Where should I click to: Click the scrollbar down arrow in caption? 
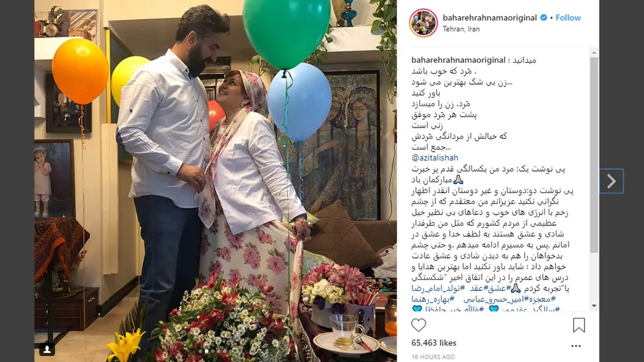pos(594,306)
